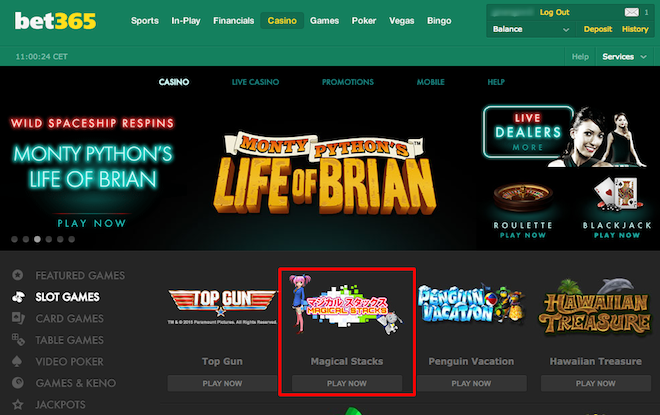The height and width of the screenshot is (415, 660).
Task: Open the Live Casino tab
Action: 255,82
